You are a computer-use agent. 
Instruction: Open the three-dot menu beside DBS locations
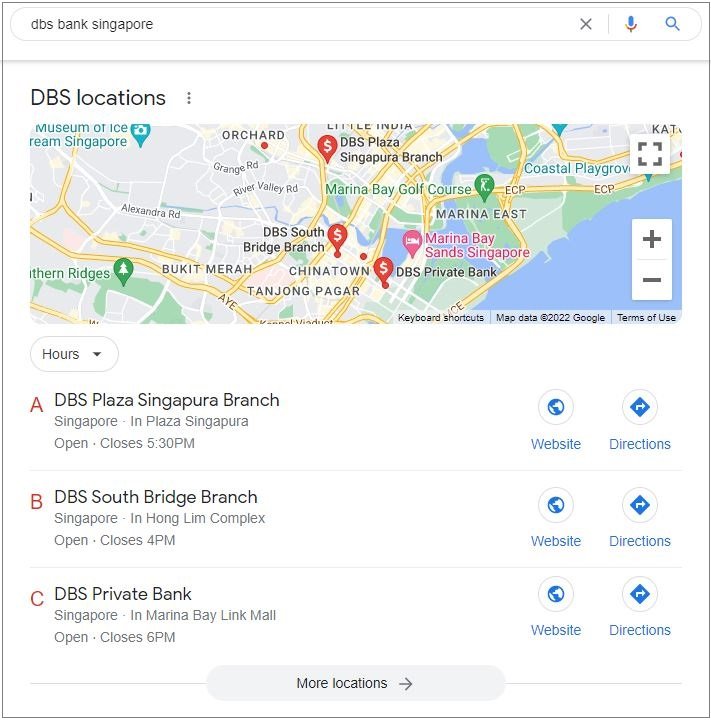189,98
